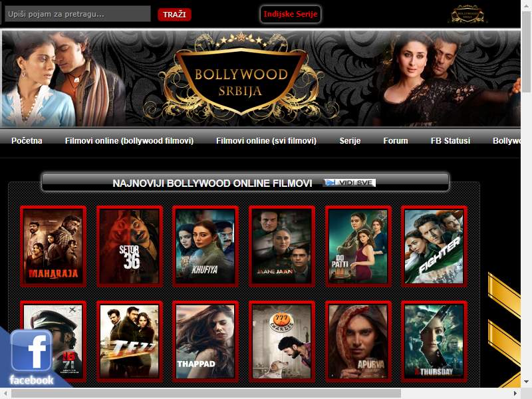The height and width of the screenshot is (399, 532).
Task: Open the Sector 36 movie poster
Action: tap(129, 246)
